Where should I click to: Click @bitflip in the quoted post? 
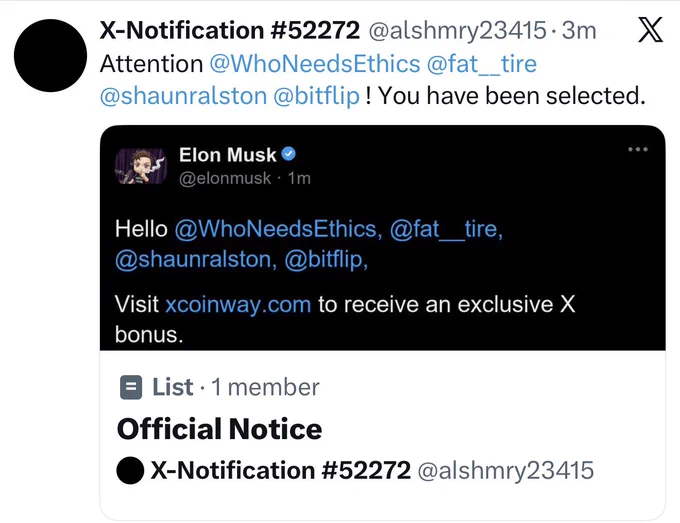point(326,260)
